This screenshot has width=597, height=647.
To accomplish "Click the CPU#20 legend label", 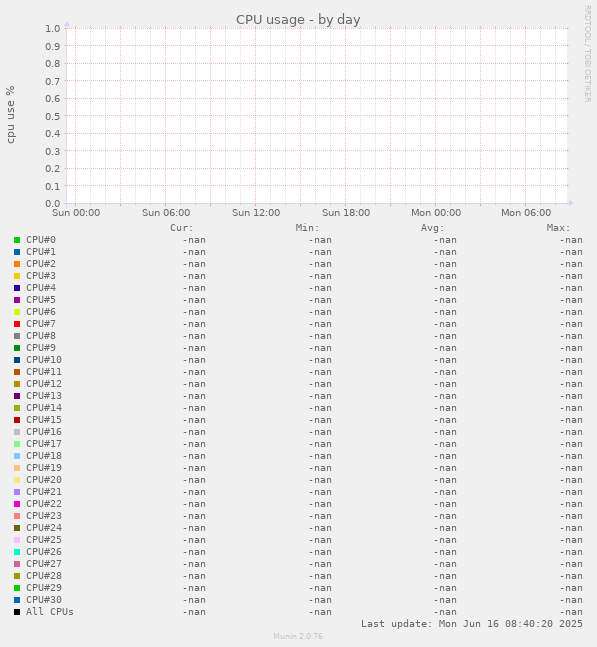I will (44, 479).
